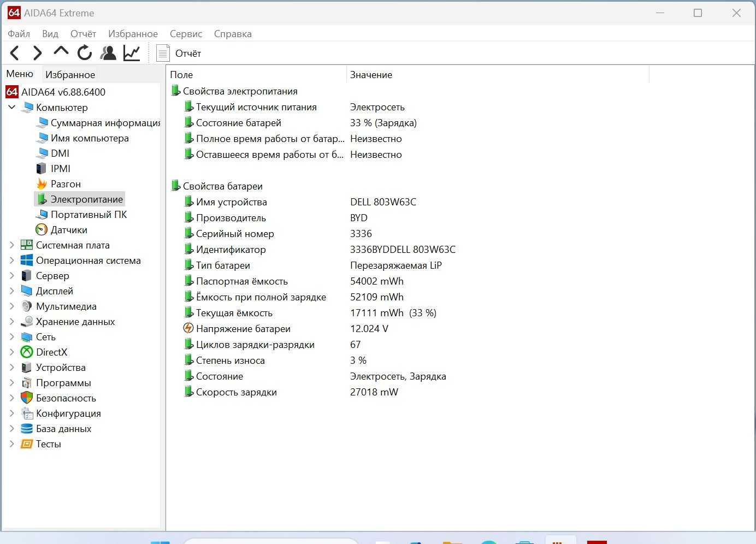The width and height of the screenshot is (756, 544).
Task: Switch to the Меню tab
Action: click(x=20, y=74)
